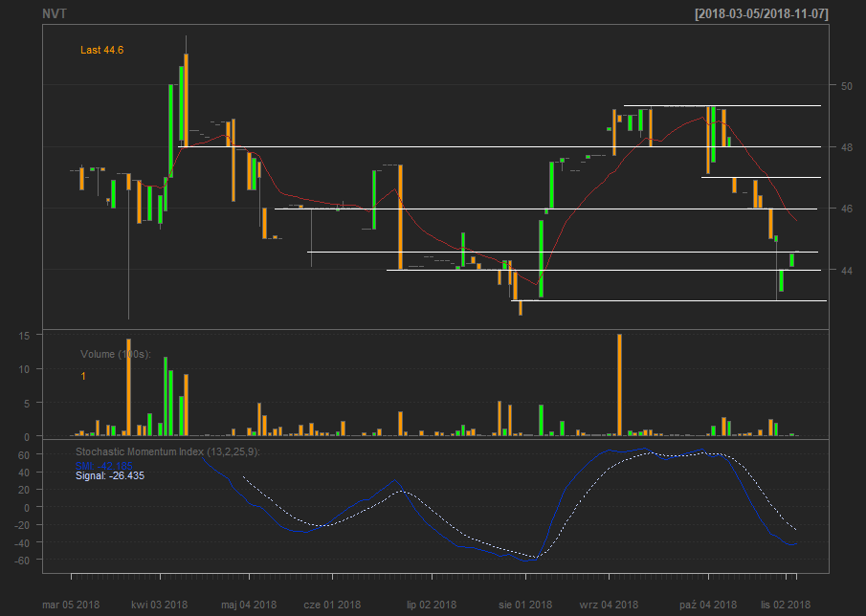The width and height of the screenshot is (866, 616).
Task: Click the orange volume value 1
Action: pyautogui.click(x=83, y=377)
